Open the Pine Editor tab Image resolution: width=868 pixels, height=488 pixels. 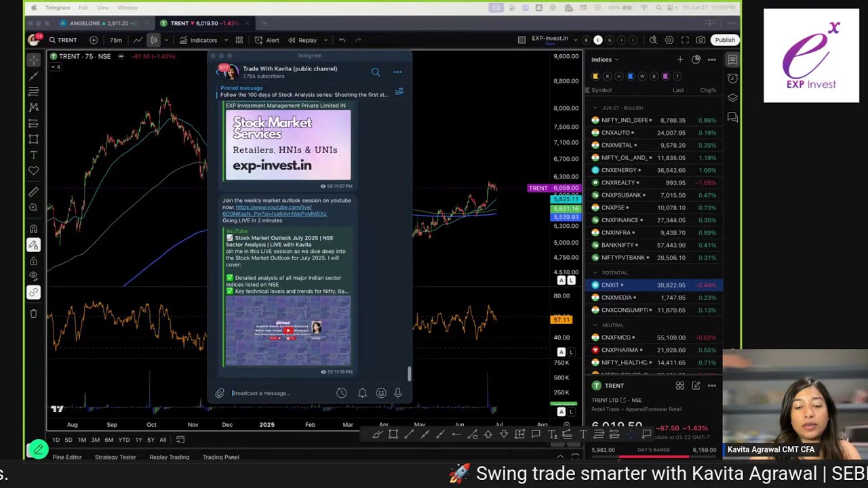tap(67, 457)
